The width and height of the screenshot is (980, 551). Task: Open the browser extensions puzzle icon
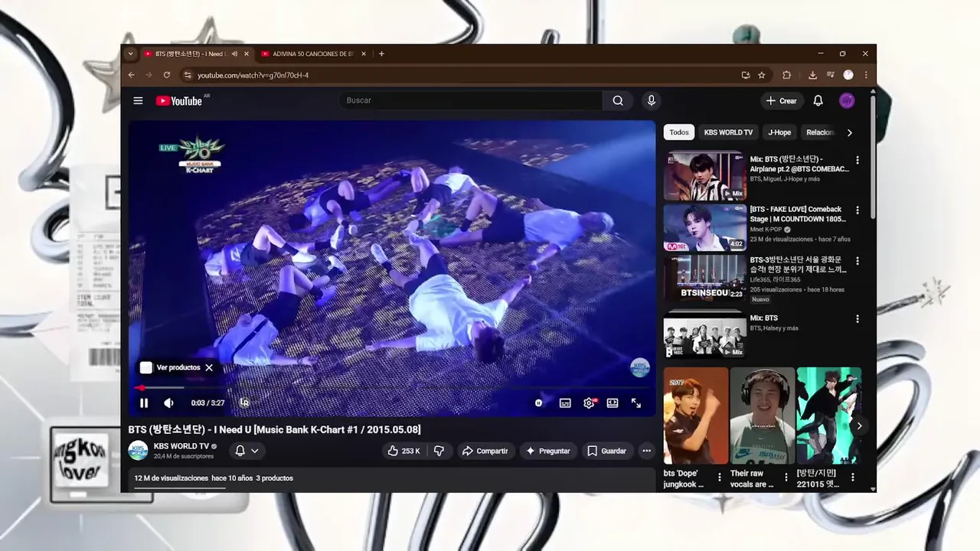click(x=786, y=75)
